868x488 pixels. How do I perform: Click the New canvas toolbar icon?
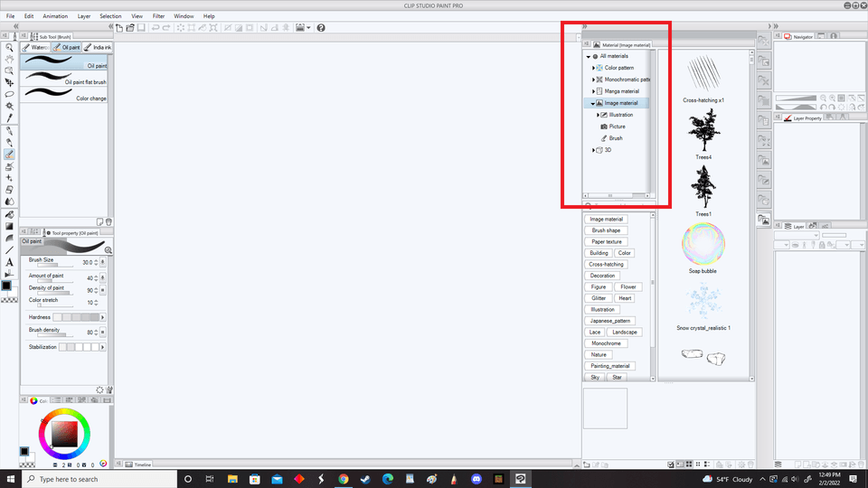click(x=119, y=28)
